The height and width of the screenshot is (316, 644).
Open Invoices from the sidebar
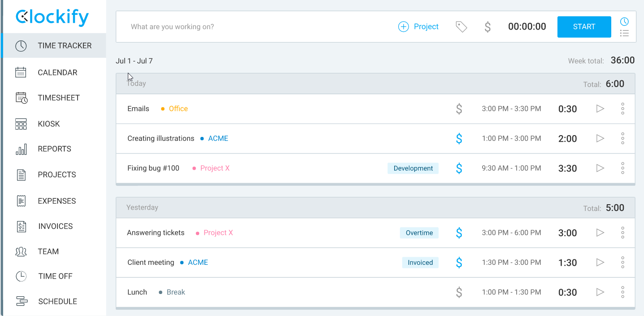(55, 226)
